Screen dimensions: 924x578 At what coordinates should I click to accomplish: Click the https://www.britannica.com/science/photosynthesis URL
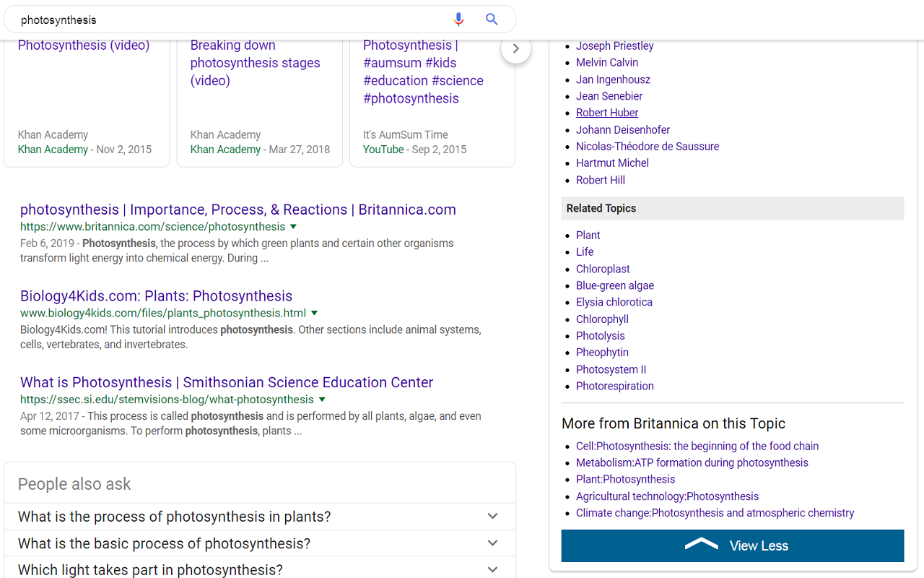click(x=153, y=227)
